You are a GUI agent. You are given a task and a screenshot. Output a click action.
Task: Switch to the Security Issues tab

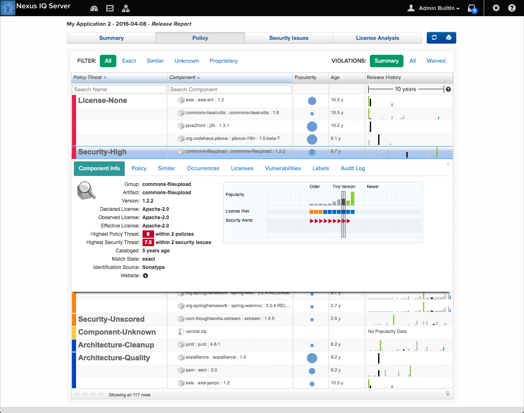coord(289,38)
